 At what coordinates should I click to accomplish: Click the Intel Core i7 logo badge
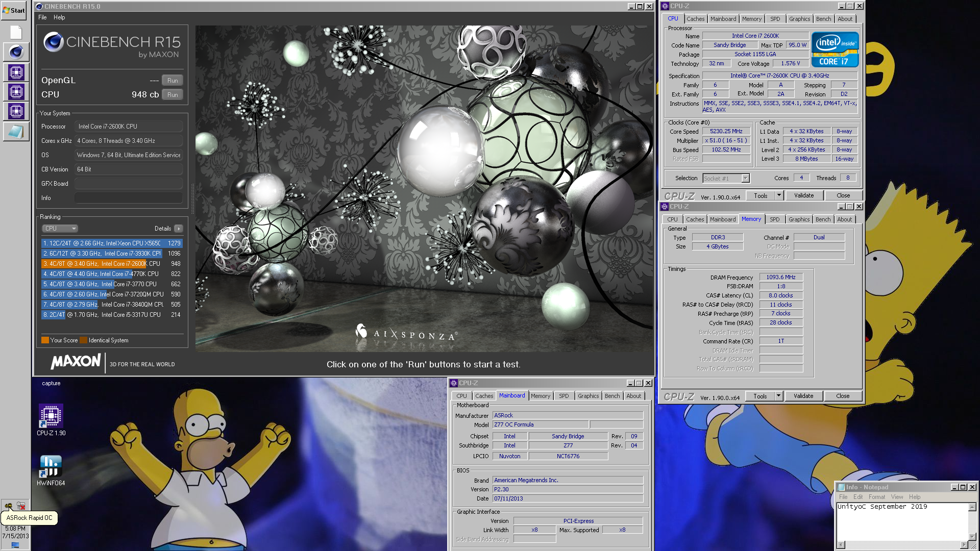click(x=835, y=49)
